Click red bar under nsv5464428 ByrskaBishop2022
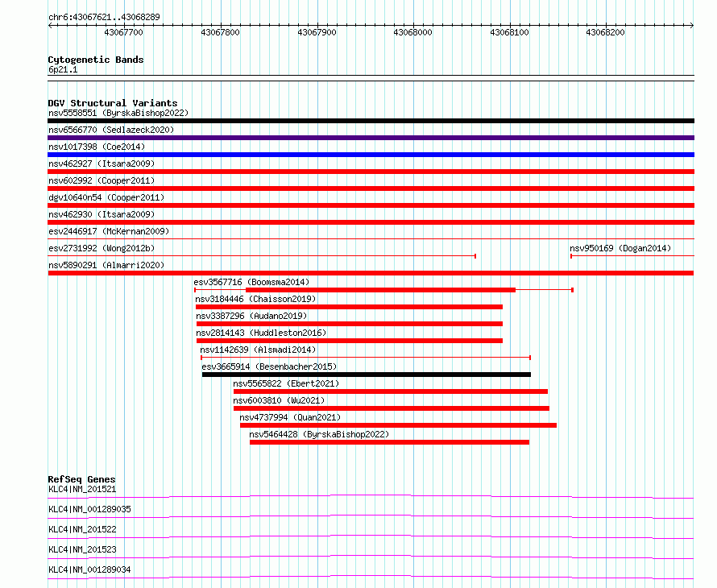The width and height of the screenshot is (717, 588). coord(390,442)
